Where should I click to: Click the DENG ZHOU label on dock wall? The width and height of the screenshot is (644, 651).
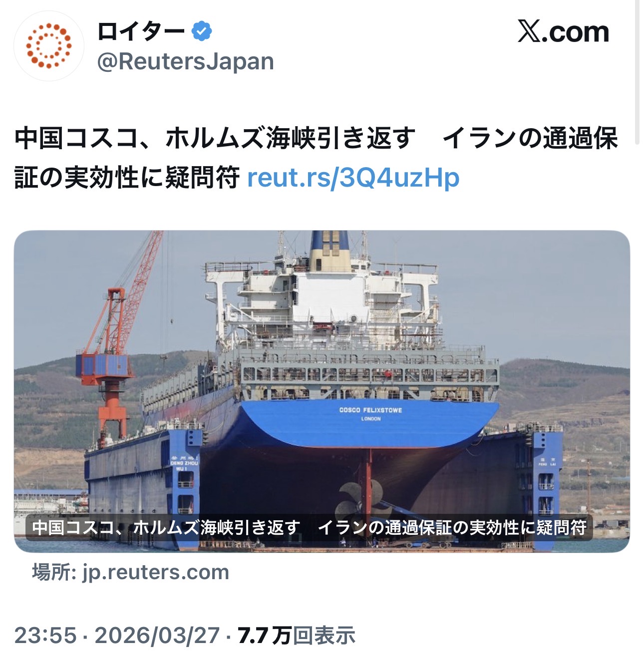click(184, 463)
